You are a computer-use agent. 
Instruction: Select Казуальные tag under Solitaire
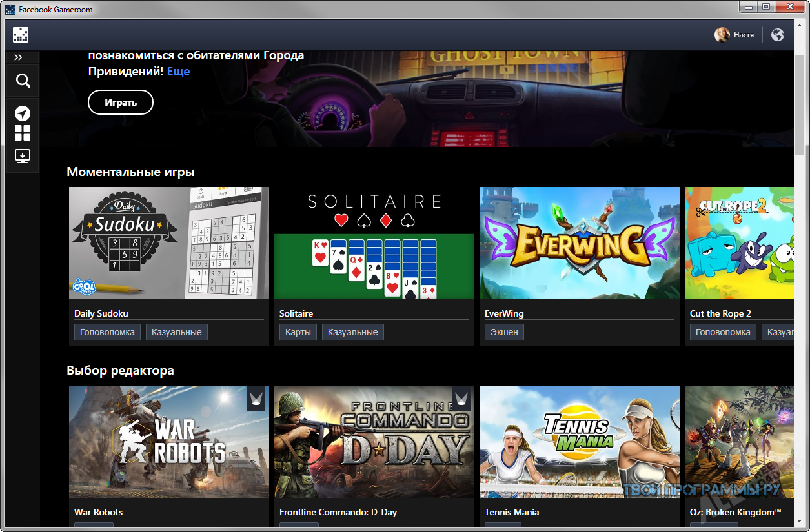352,332
